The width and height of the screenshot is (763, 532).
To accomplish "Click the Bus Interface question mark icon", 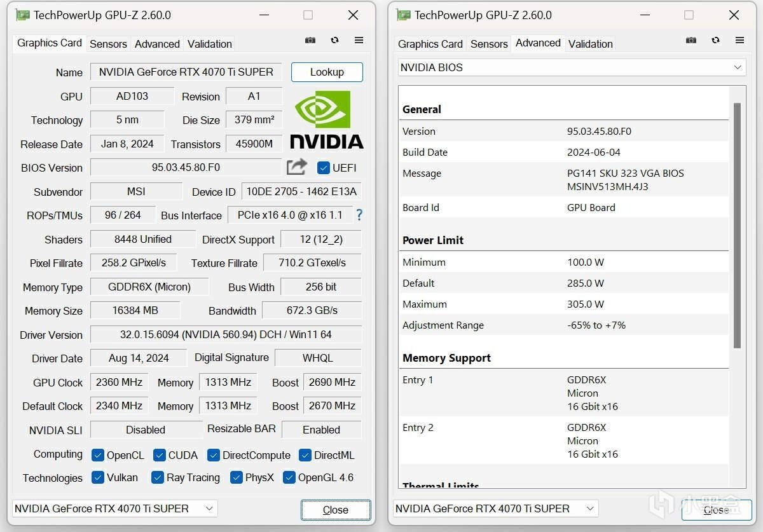I will tap(359, 215).
